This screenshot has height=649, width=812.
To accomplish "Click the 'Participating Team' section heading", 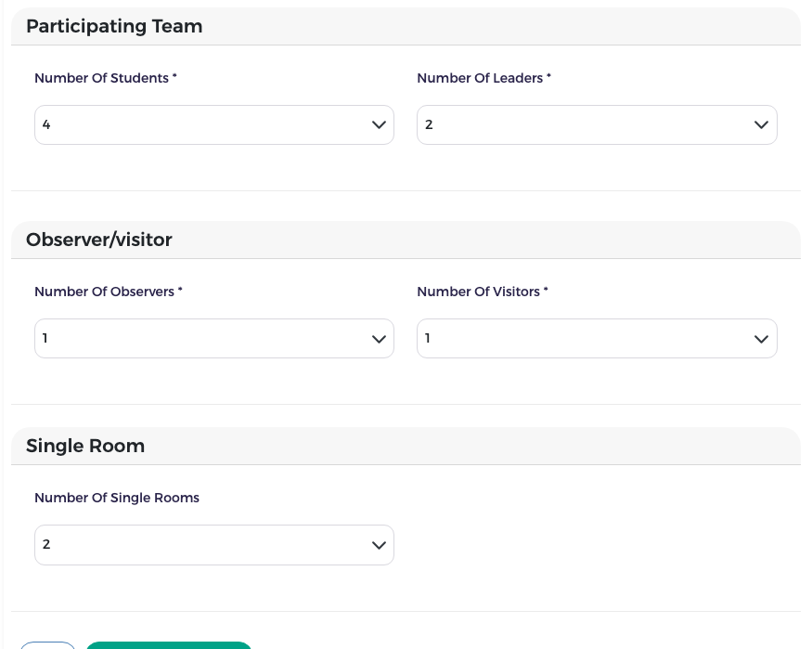I will pyautogui.click(x=114, y=26).
